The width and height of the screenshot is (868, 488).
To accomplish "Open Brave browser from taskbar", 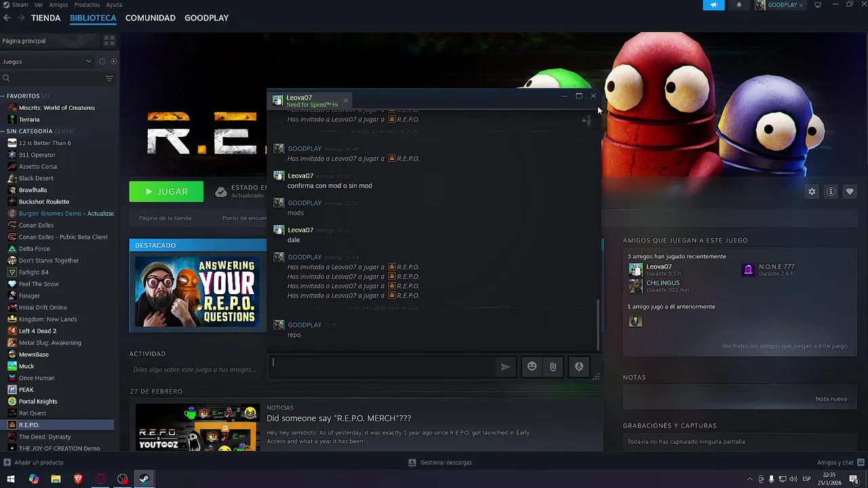I will coord(78,479).
